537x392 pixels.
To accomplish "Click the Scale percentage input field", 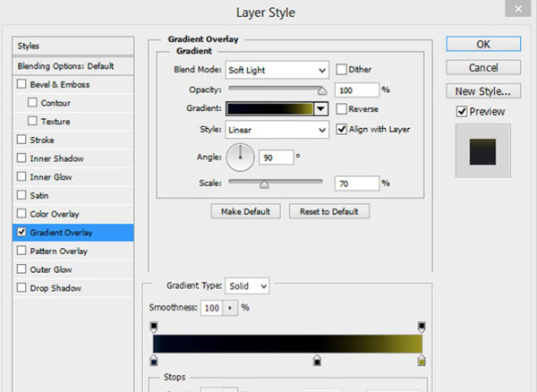I will point(356,183).
